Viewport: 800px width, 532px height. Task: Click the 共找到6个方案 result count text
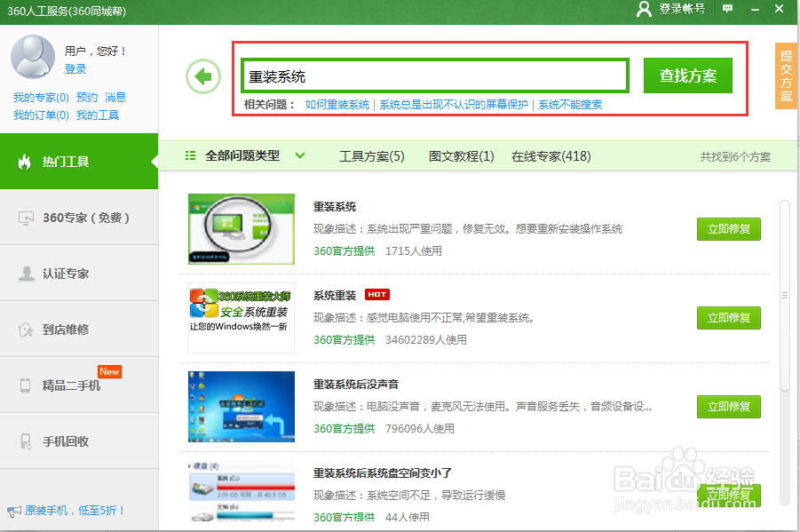[735, 157]
